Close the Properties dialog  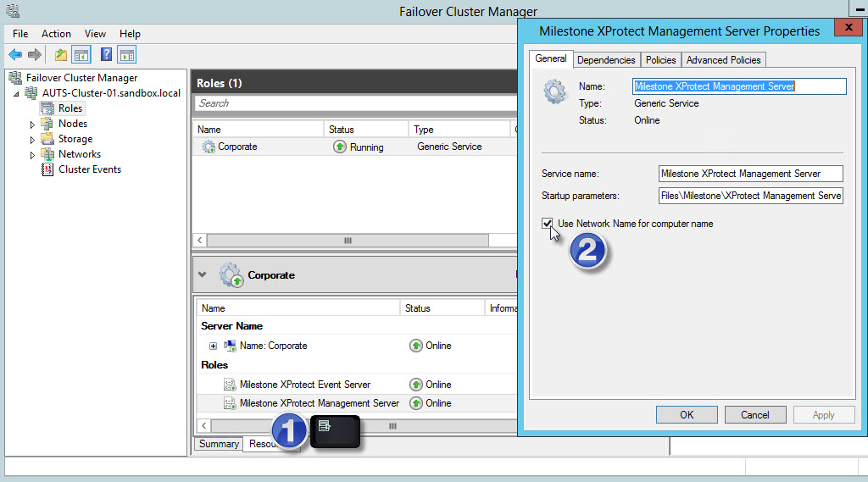tap(849, 27)
